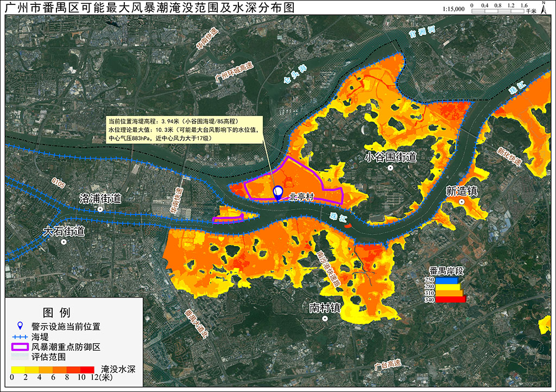Click the 4–6 m orange depth swatch
The width and height of the screenshot is (556, 392).
tap(46, 370)
